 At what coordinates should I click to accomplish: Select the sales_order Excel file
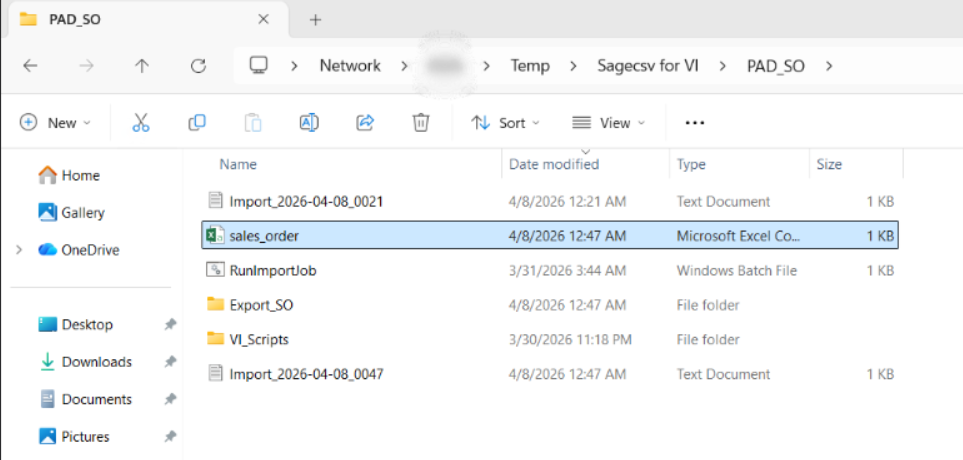pyautogui.click(x=550, y=235)
